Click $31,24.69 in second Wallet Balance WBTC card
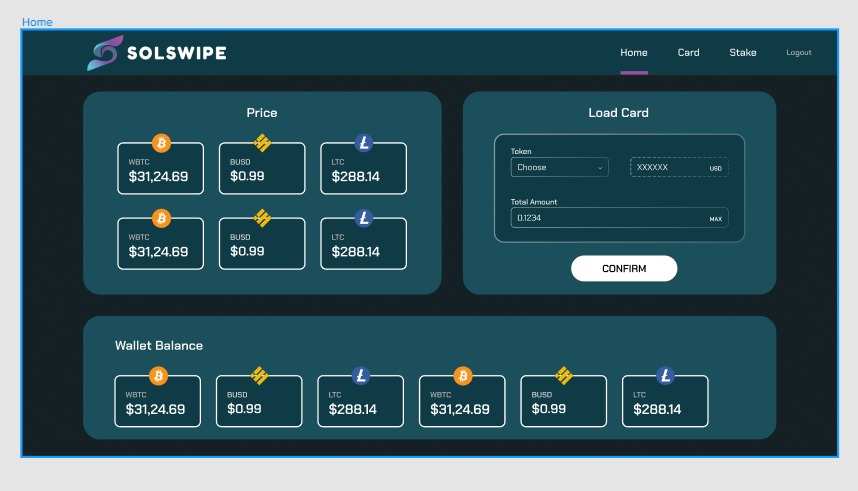The image size is (858, 491). coord(460,409)
